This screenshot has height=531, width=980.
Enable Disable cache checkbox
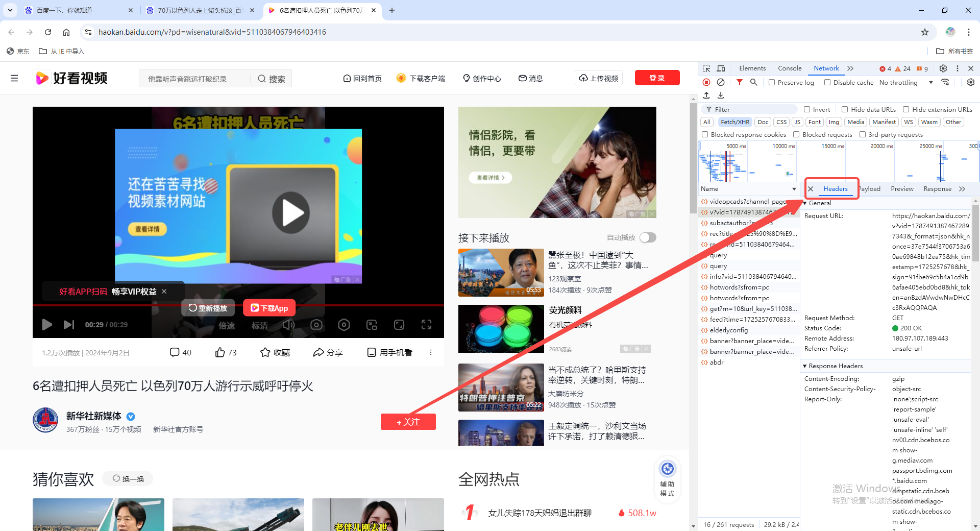coord(827,82)
